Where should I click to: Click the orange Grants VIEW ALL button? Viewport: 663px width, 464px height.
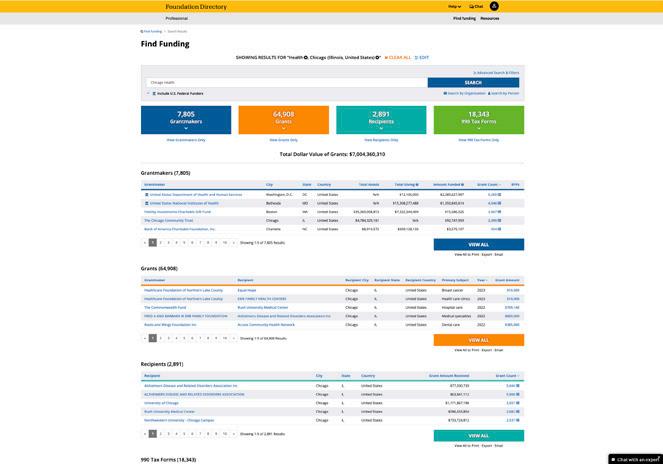[479, 340]
